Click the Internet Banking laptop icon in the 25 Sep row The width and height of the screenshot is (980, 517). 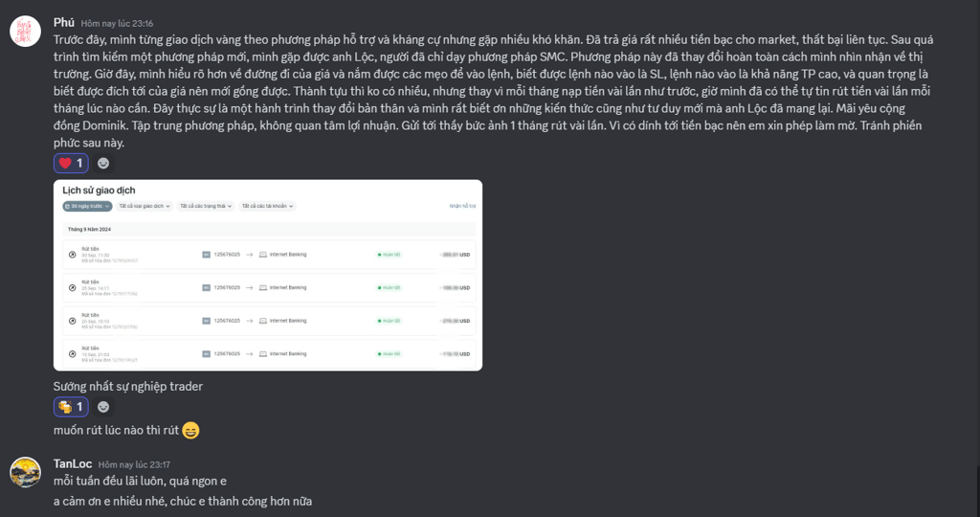click(262, 287)
